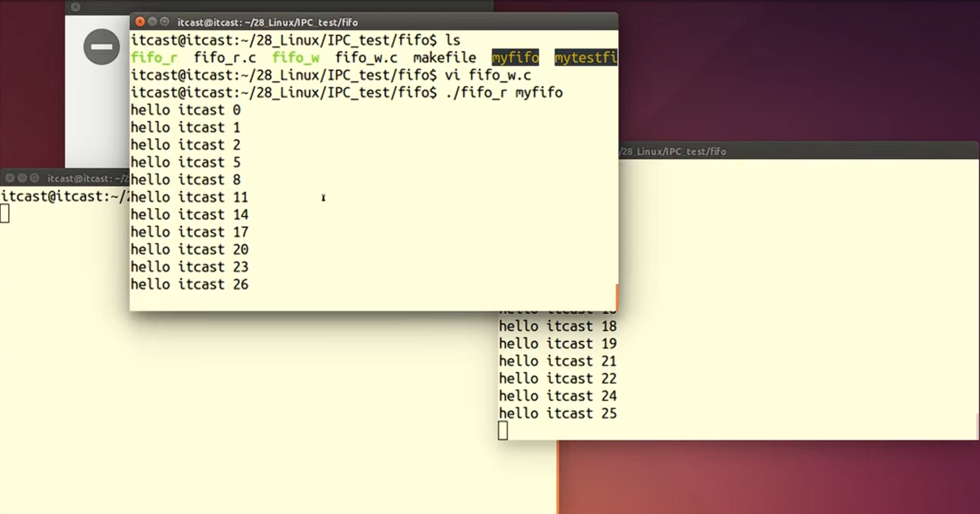Click the right terminal title '/28_Linux/IPC_test/fifo'
The width and height of the screenshot is (980, 514).
click(x=672, y=151)
